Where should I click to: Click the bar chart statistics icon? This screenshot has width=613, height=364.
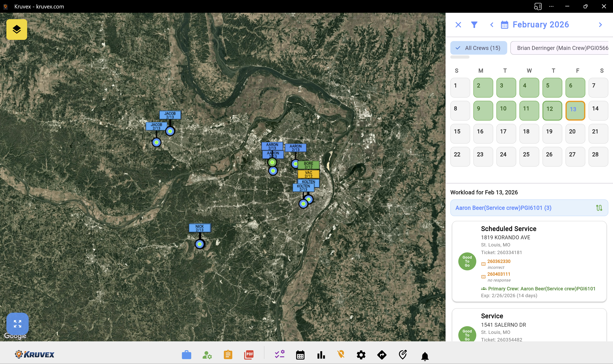(x=321, y=355)
